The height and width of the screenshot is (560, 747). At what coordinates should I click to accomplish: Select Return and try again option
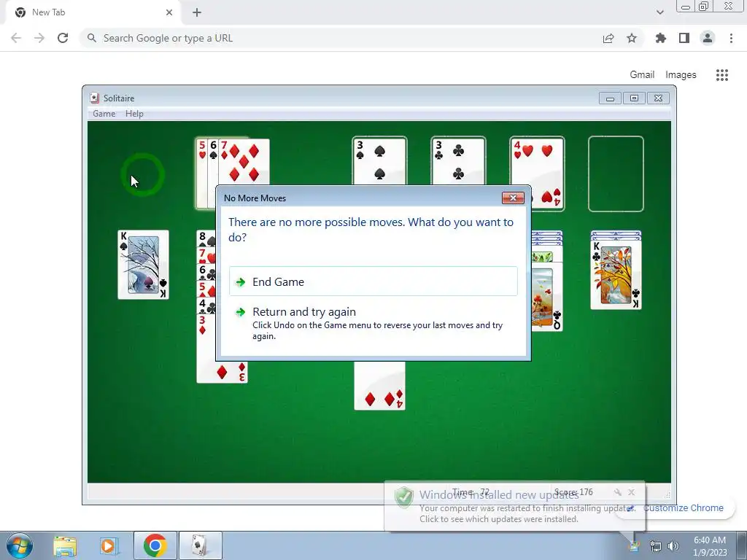click(373, 323)
